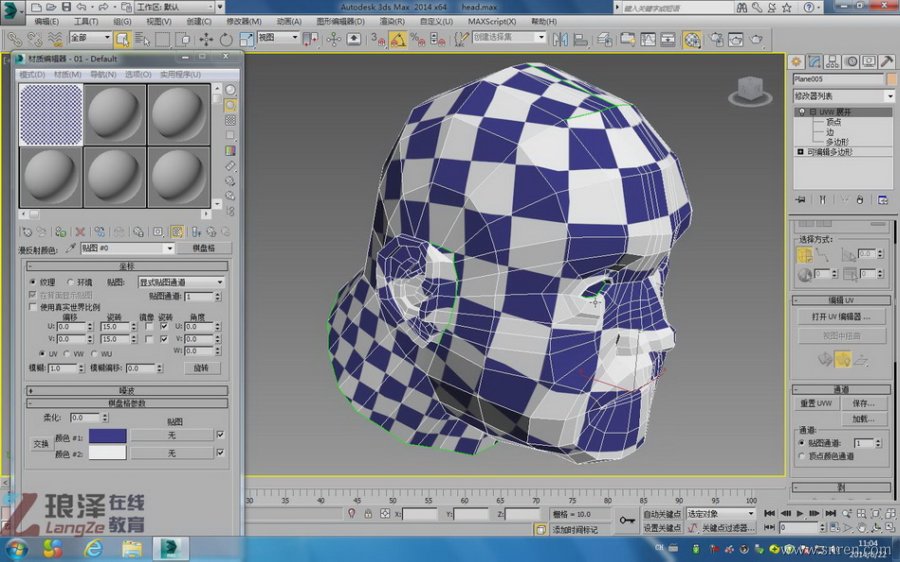Click the Render teapot icon
This screenshot has width=900, height=562.
tap(757, 39)
